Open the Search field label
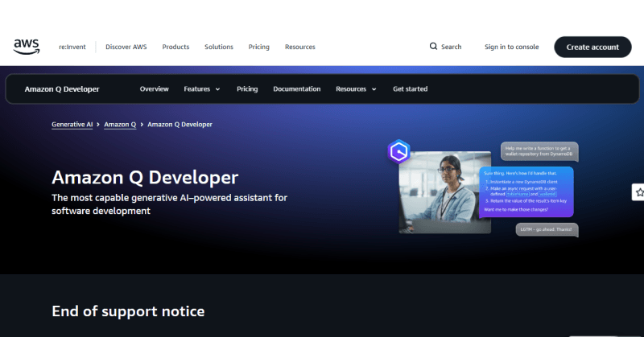This screenshot has height=358, width=644. 451,47
